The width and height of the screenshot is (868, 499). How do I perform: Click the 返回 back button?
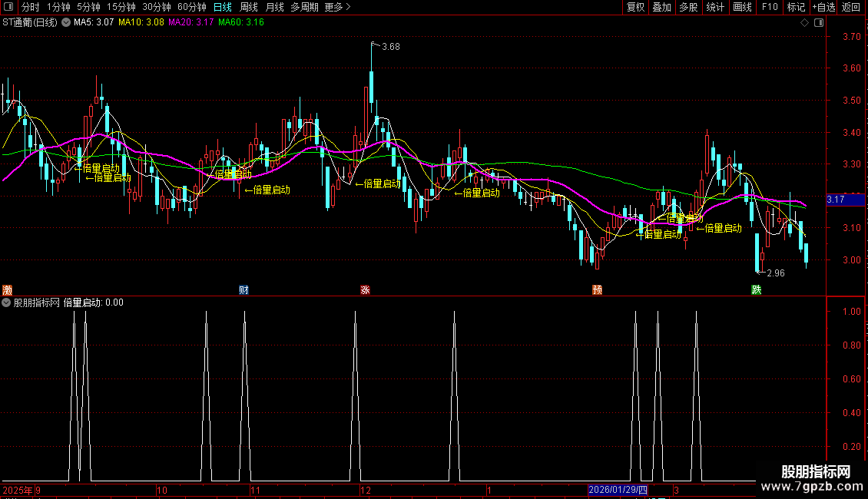click(x=851, y=7)
